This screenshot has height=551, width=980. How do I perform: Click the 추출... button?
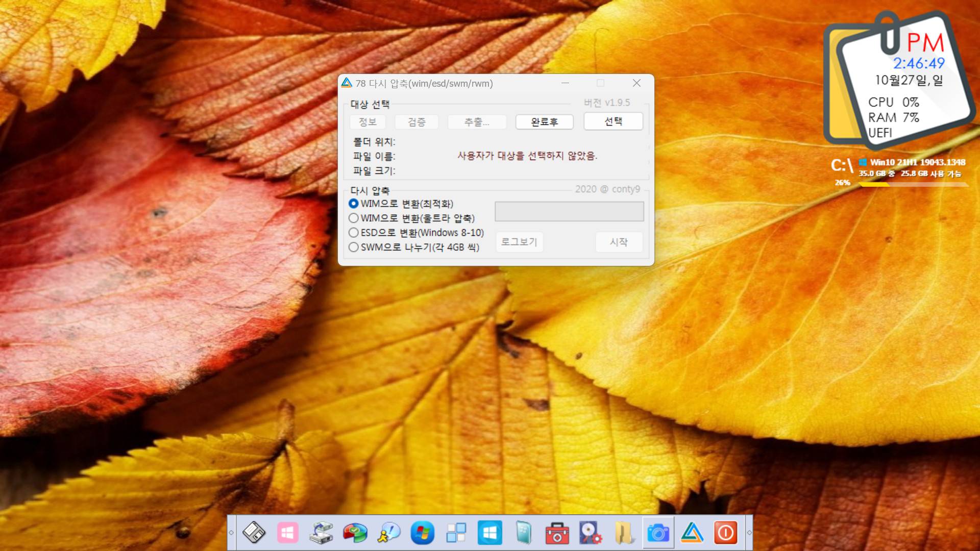(x=477, y=122)
